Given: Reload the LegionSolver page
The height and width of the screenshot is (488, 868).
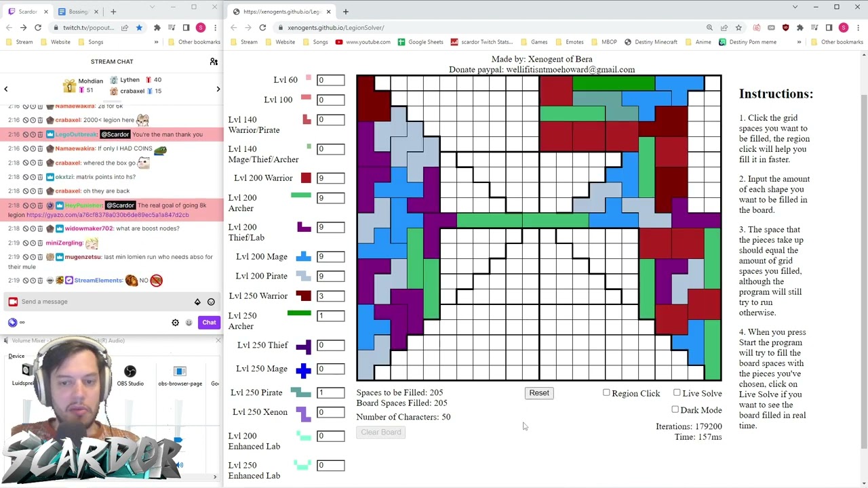Looking at the screenshot, I should coord(262,28).
